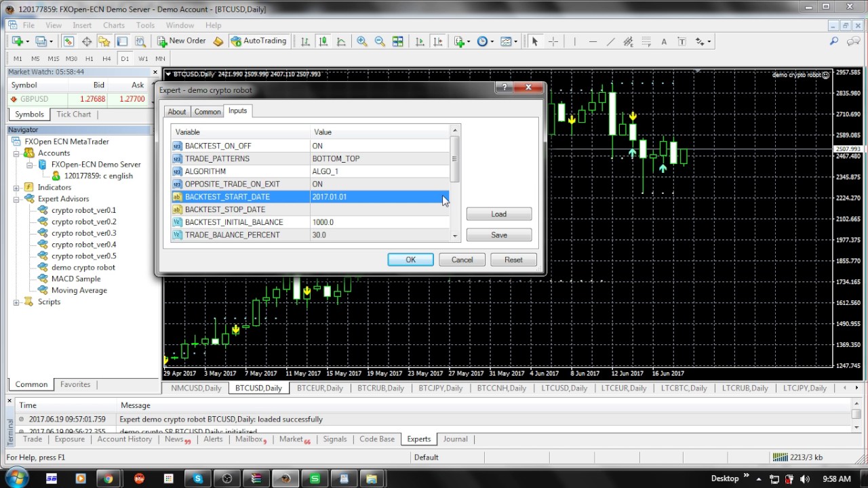Switch chart to Candlesticks icon
This screenshot has width=868, height=488.
coord(323,41)
